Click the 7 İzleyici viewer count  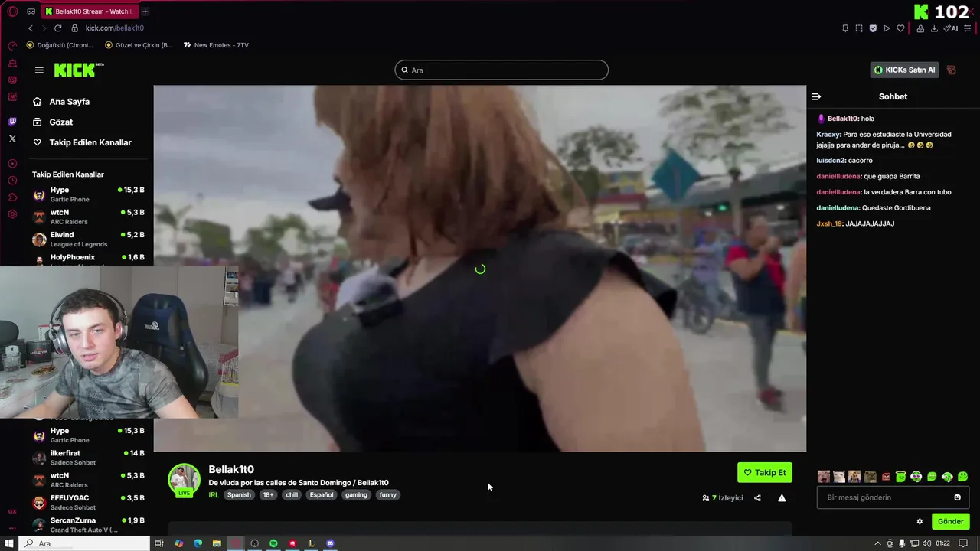[723, 498]
